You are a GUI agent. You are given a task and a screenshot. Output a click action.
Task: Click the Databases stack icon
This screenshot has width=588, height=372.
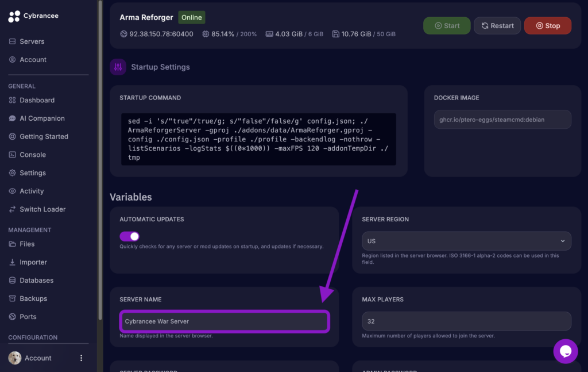click(13, 281)
